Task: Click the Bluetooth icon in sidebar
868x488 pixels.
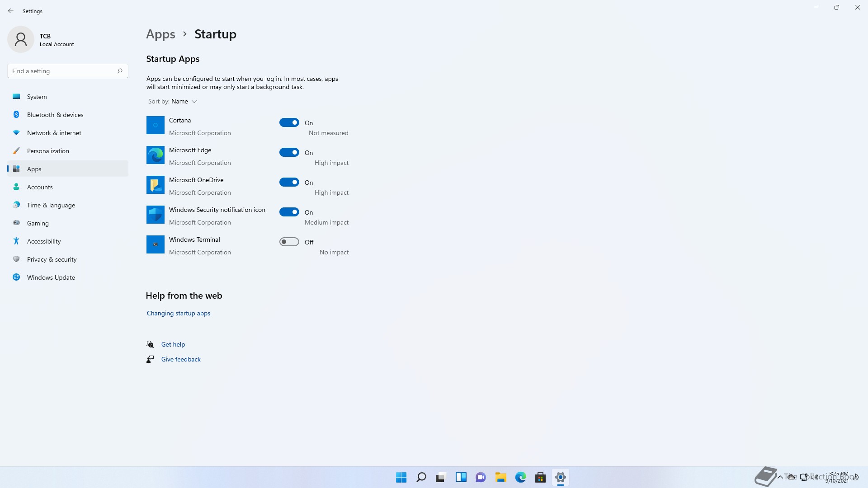Action: pos(16,115)
